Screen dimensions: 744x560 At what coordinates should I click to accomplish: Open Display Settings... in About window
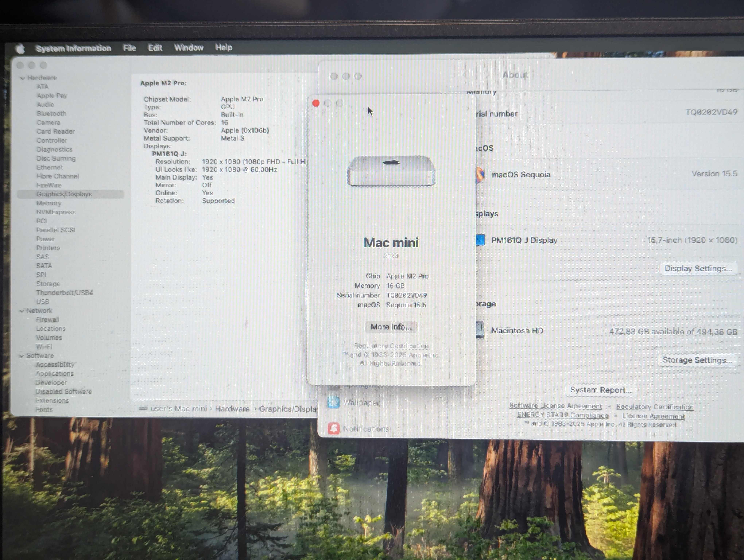698,269
